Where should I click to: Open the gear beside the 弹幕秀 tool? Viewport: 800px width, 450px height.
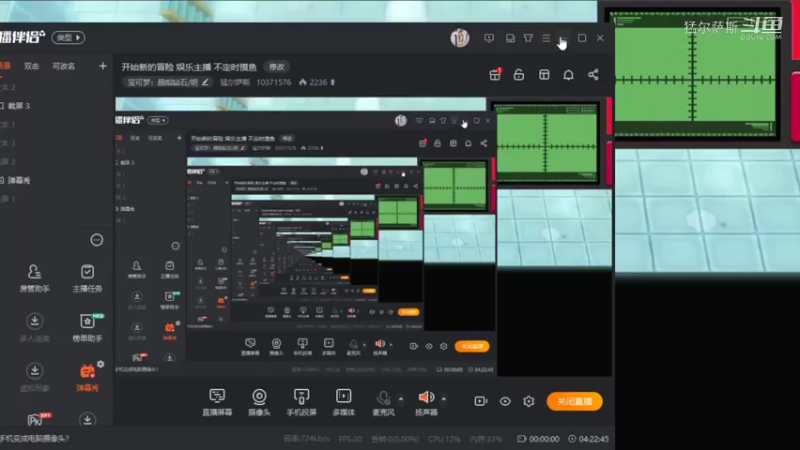pos(101,364)
